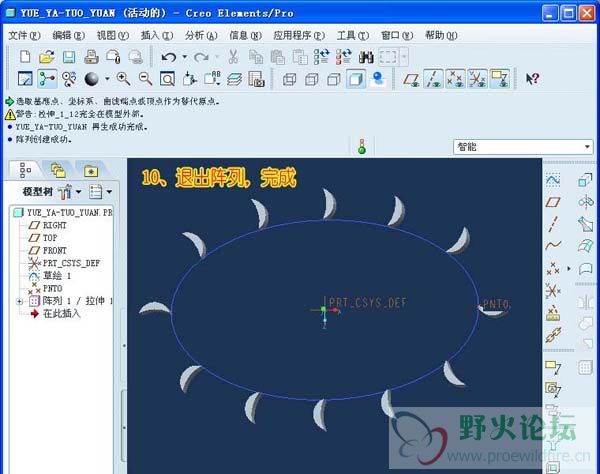Screen dimensions: 600x474
Task: Open the 文件(F) menu
Action: [x=24, y=36]
